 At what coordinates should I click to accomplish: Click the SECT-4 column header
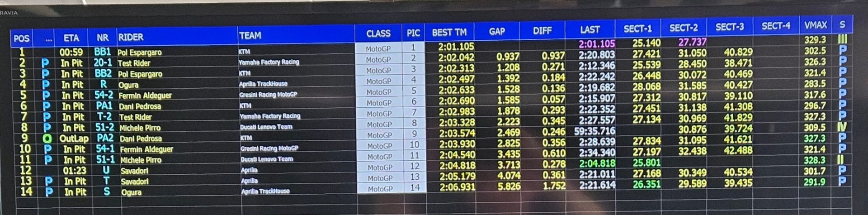tap(776, 26)
